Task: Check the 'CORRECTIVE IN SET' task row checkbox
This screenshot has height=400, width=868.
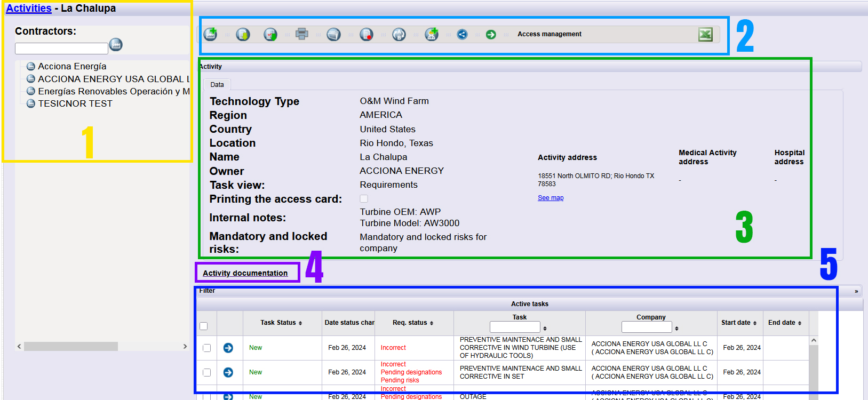Action: tap(206, 372)
